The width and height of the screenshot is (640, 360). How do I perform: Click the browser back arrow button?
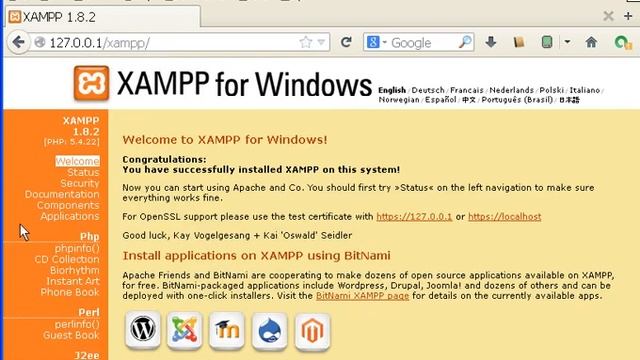click(x=18, y=42)
